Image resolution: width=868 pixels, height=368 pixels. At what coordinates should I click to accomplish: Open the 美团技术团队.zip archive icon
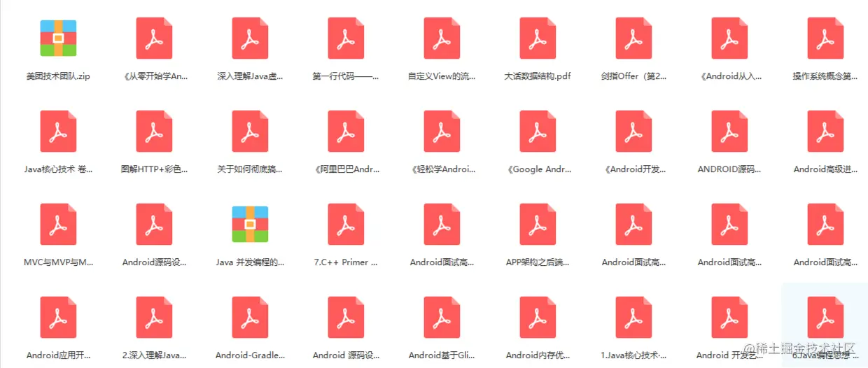[58, 38]
